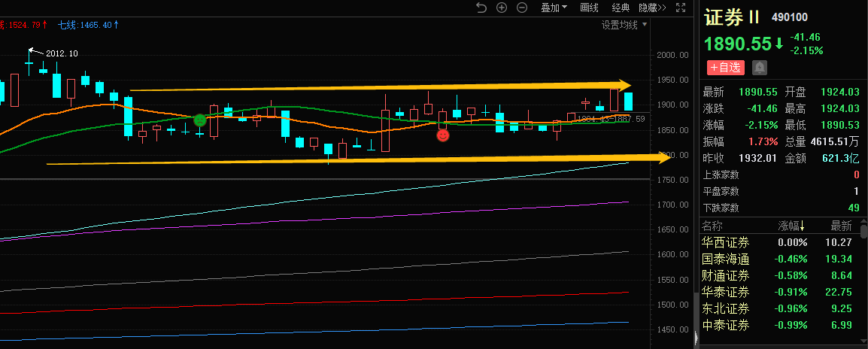
Task: Open 华泰证券 in the stock list
Action: pos(725,292)
